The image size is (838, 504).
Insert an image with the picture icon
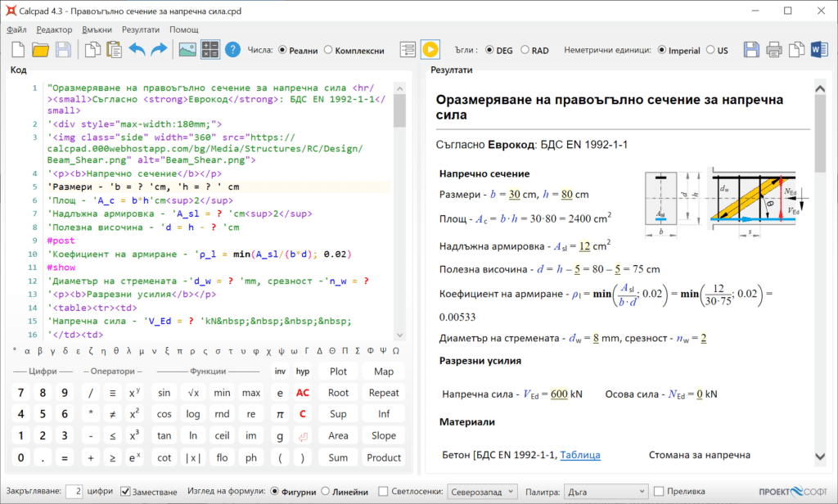187,50
